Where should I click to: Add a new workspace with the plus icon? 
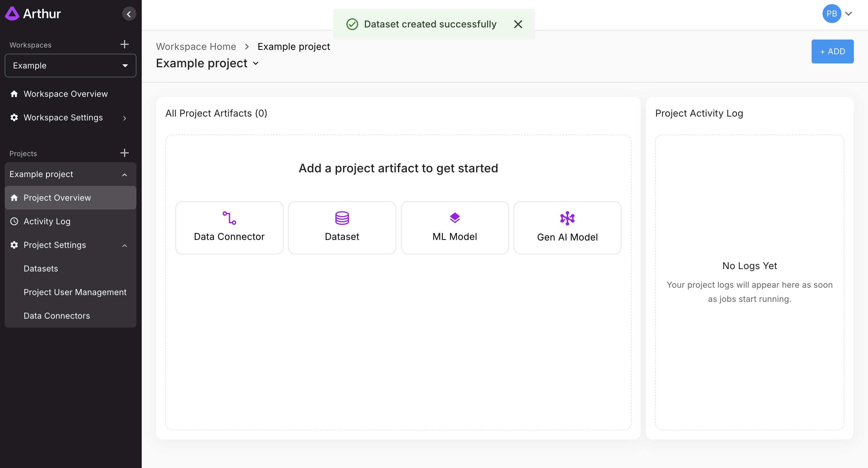coord(124,45)
